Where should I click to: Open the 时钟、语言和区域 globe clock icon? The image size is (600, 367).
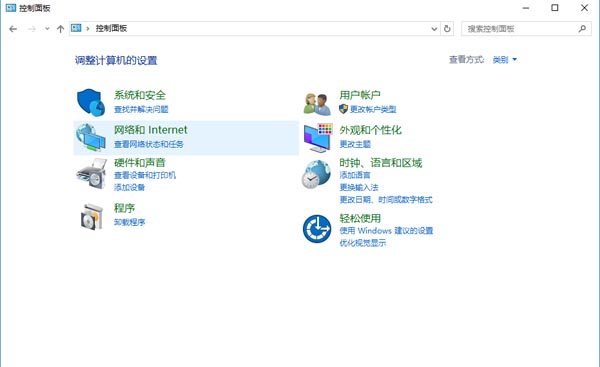point(316,174)
